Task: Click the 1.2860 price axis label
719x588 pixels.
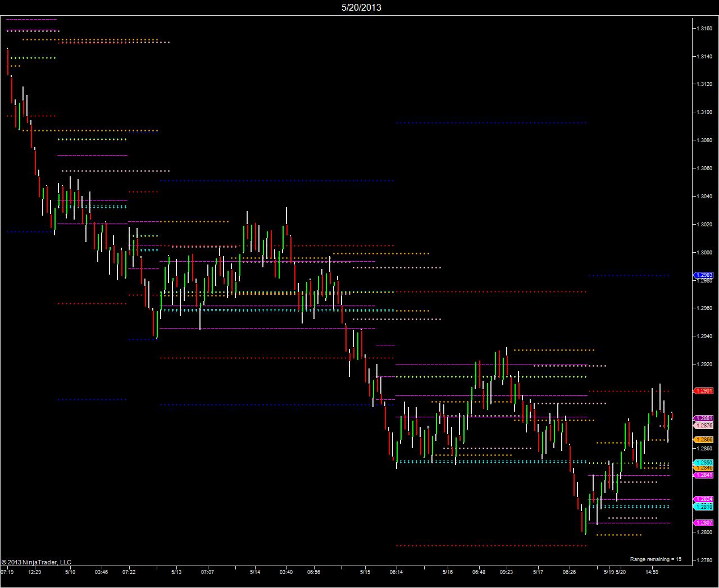Action: (x=704, y=449)
